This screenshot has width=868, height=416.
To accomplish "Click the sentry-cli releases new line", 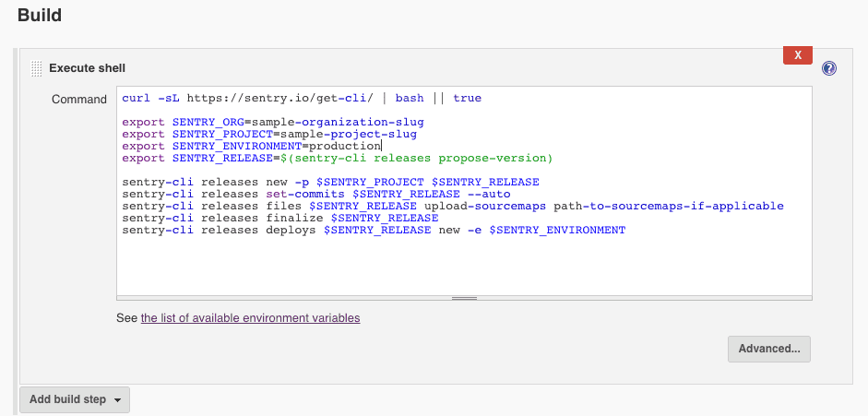I will click(330, 182).
